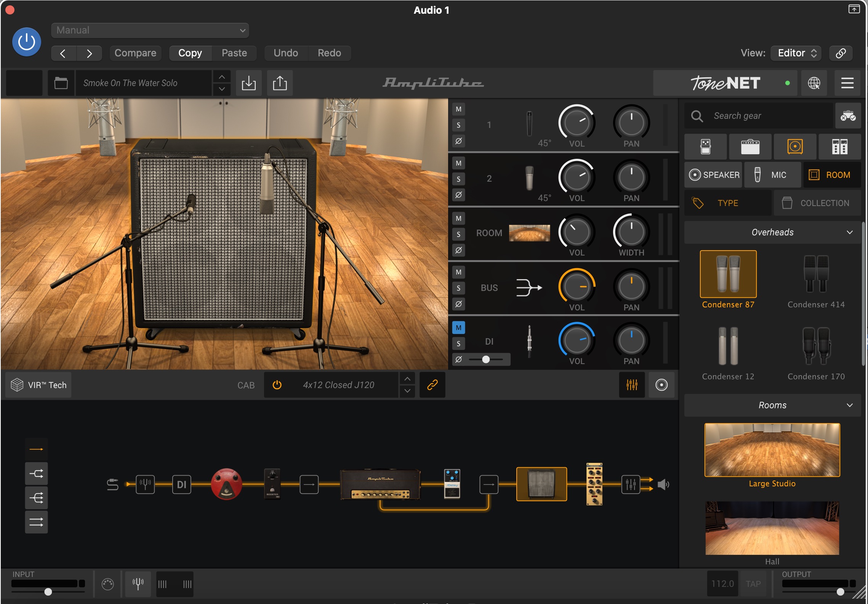Select the COLLECTION filter tab

[818, 203]
